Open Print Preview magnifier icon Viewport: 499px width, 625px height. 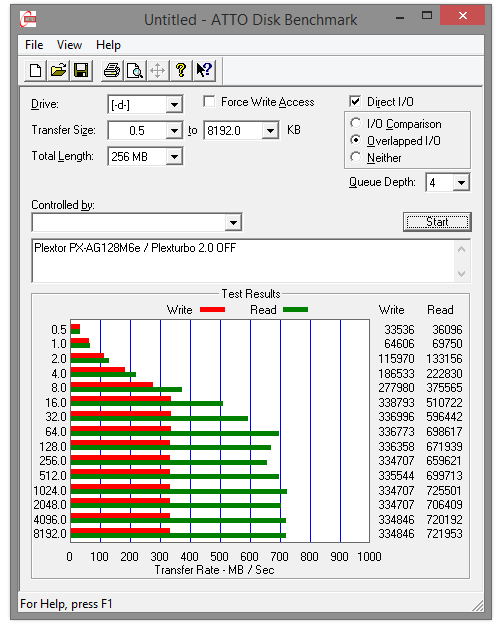(x=135, y=71)
